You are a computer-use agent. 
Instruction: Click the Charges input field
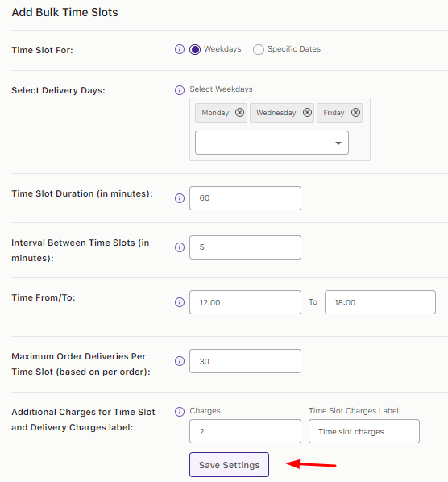(x=245, y=431)
